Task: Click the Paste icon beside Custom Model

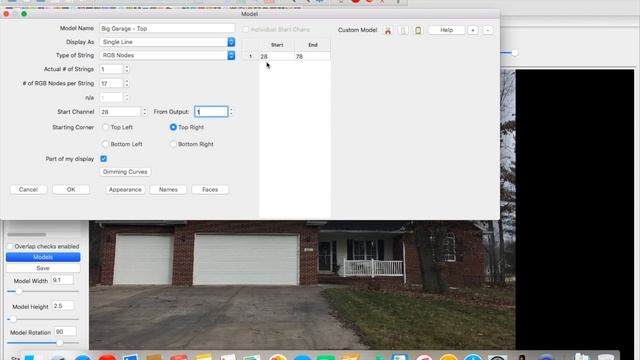Action: coord(418,30)
